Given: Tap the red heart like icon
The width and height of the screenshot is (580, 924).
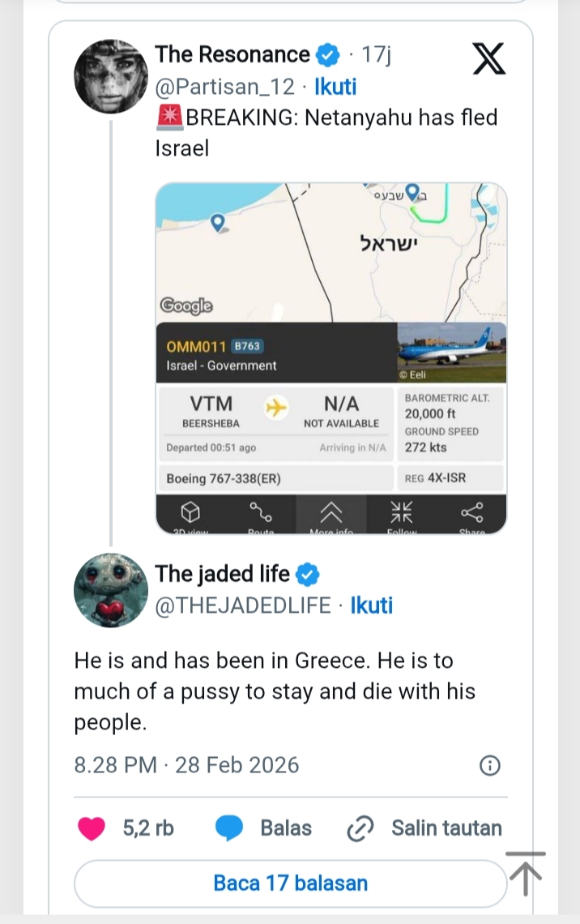Looking at the screenshot, I should [x=92, y=828].
